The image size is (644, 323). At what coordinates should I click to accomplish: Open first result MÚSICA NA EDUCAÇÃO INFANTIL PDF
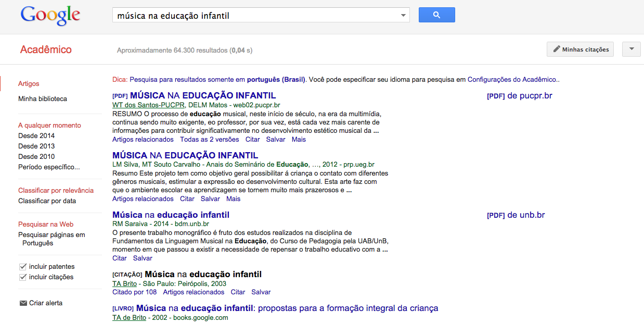[203, 96]
